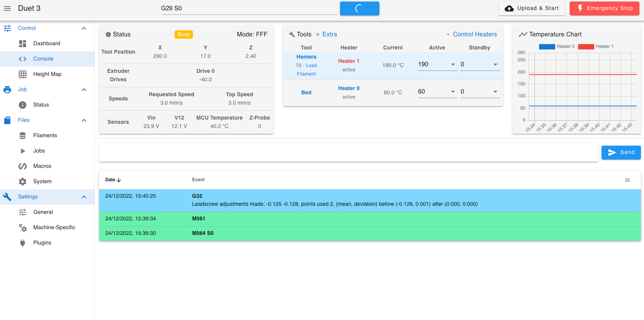The width and height of the screenshot is (644, 320).
Task: Collapse the Job section chevron
Action: click(84, 90)
